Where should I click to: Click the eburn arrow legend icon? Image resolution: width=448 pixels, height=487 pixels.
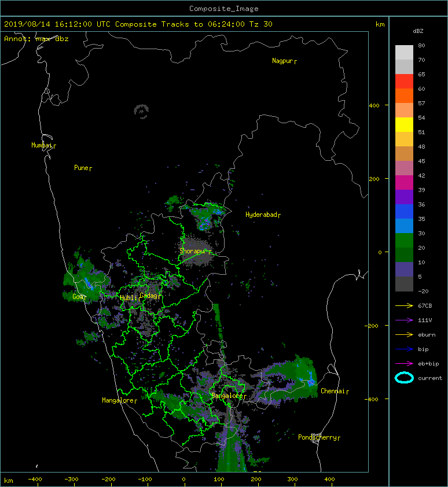point(404,335)
